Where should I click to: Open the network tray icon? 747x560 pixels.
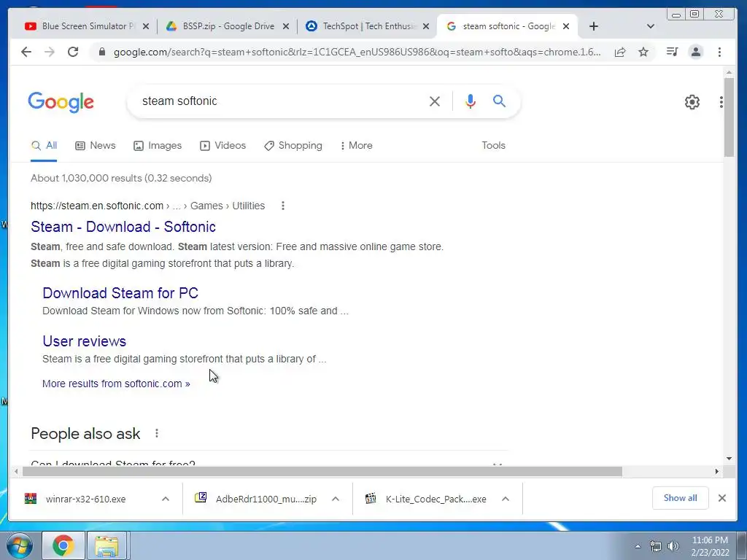coord(656,546)
